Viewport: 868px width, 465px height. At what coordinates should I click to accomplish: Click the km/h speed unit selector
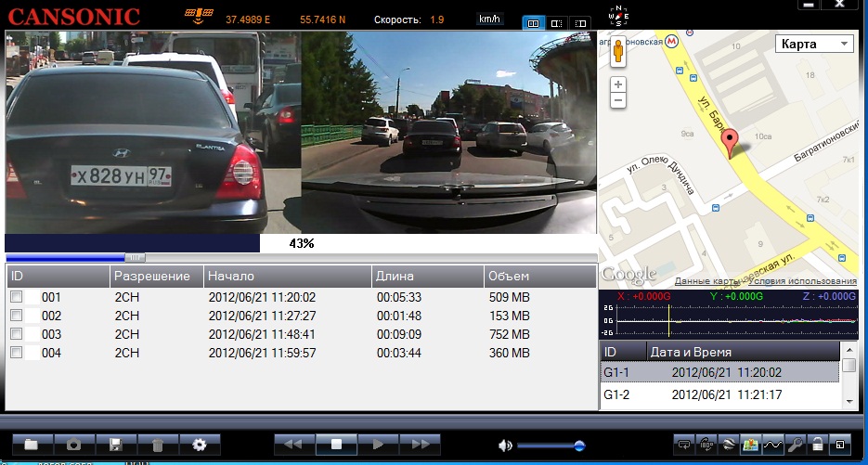point(490,19)
